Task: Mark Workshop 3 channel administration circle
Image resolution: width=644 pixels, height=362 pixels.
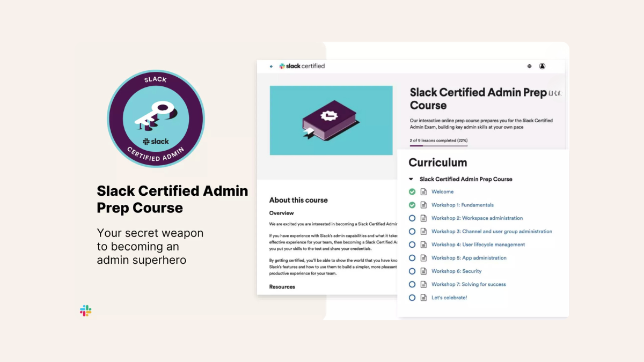Action: tap(412, 232)
